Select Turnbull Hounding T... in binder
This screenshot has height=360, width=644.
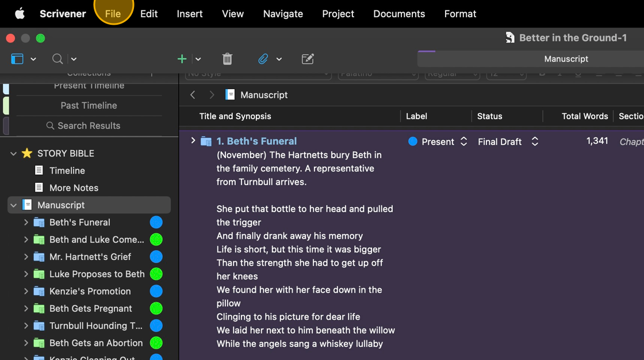pos(95,326)
